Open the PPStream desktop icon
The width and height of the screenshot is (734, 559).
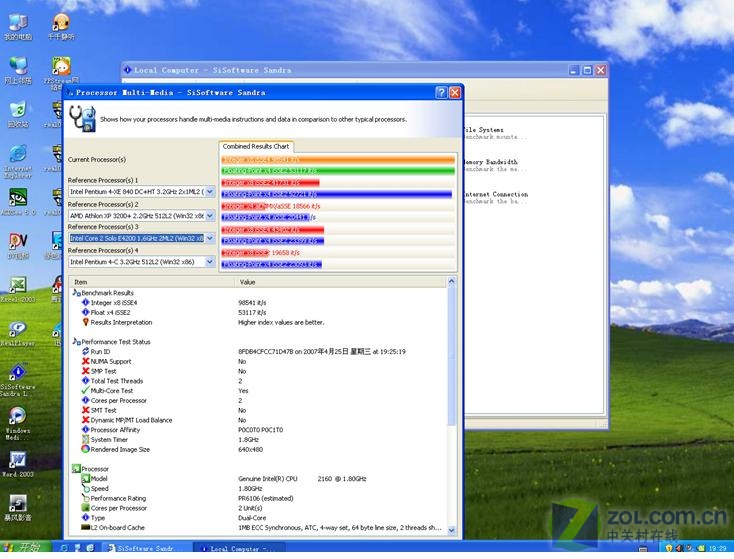pos(61,73)
